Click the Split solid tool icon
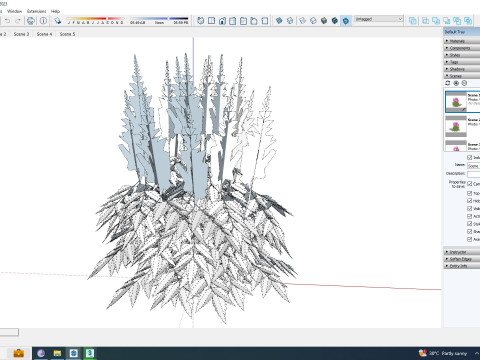Screen dimensions: 480x360 pyautogui.click(x=468, y=21)
